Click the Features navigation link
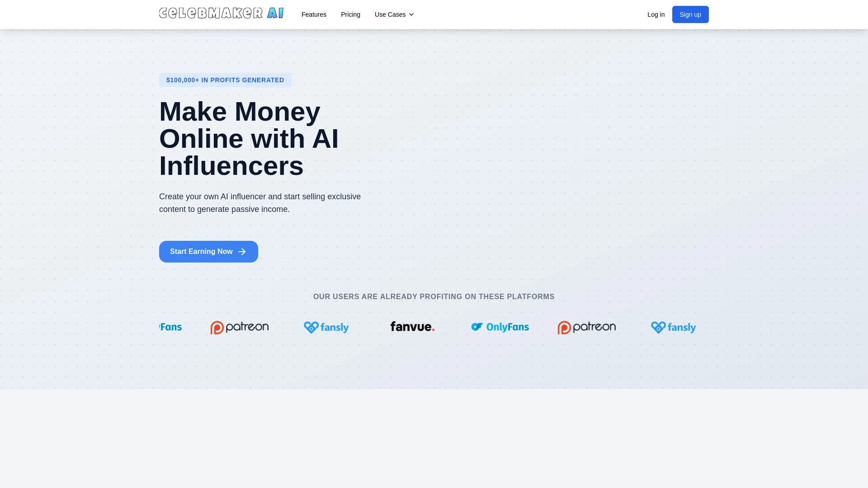 point(314,14)
